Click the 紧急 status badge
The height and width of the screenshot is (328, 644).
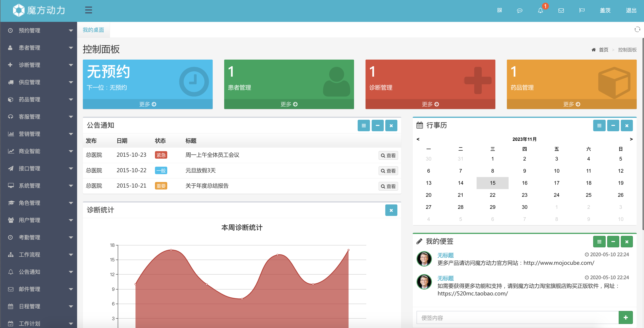(x=161, y=155)
